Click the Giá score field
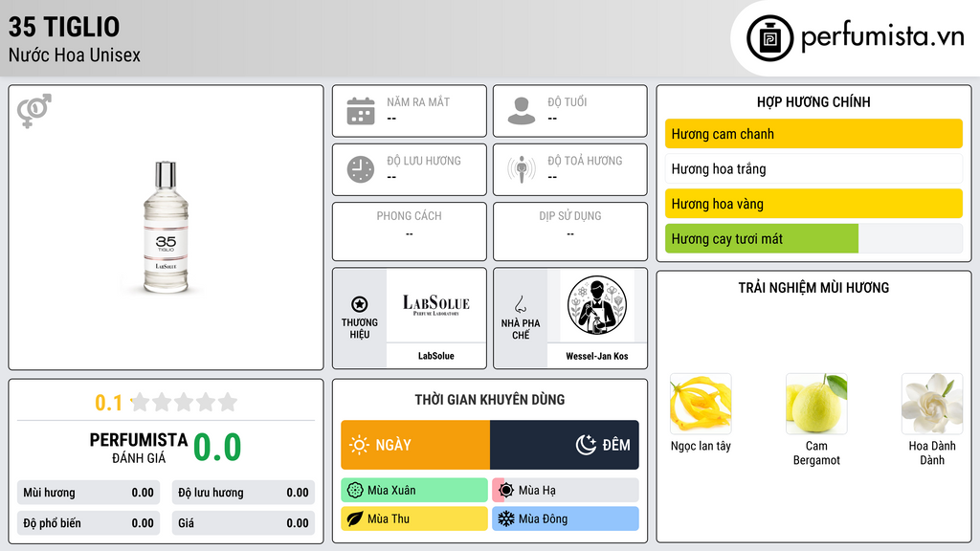Screen dimensions: 980x551 [243, 523]
